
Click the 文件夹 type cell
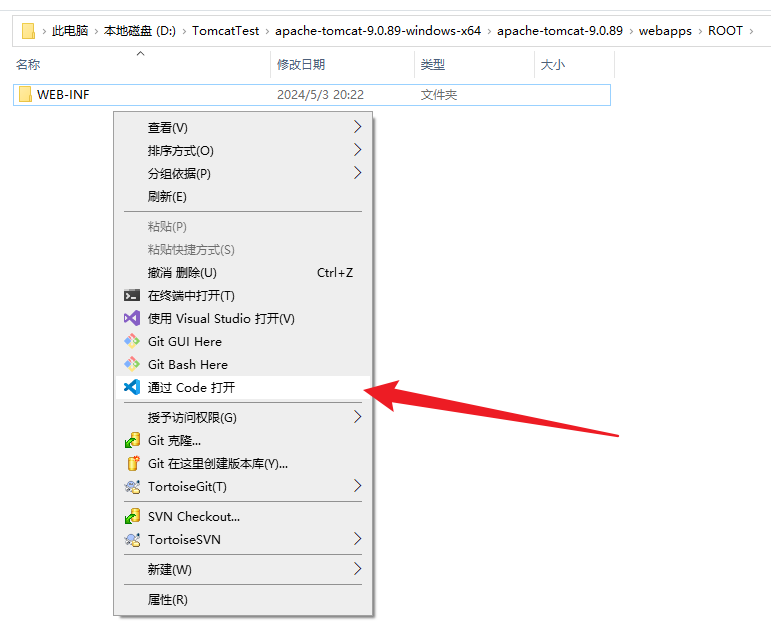click(439, 95)
